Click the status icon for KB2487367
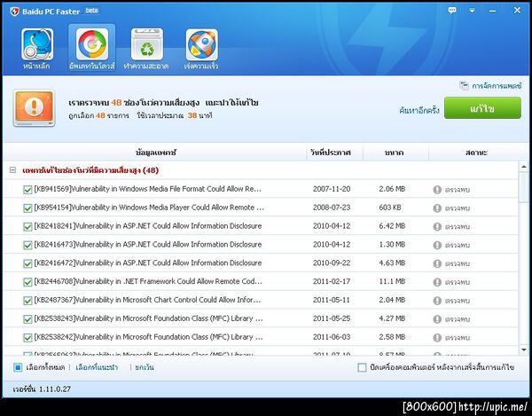 (x=437, y=301)
